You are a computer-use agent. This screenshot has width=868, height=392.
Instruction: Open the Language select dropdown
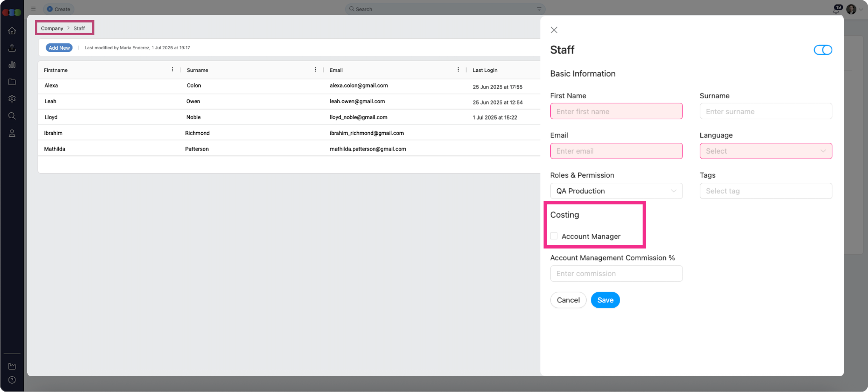[765, 151]
